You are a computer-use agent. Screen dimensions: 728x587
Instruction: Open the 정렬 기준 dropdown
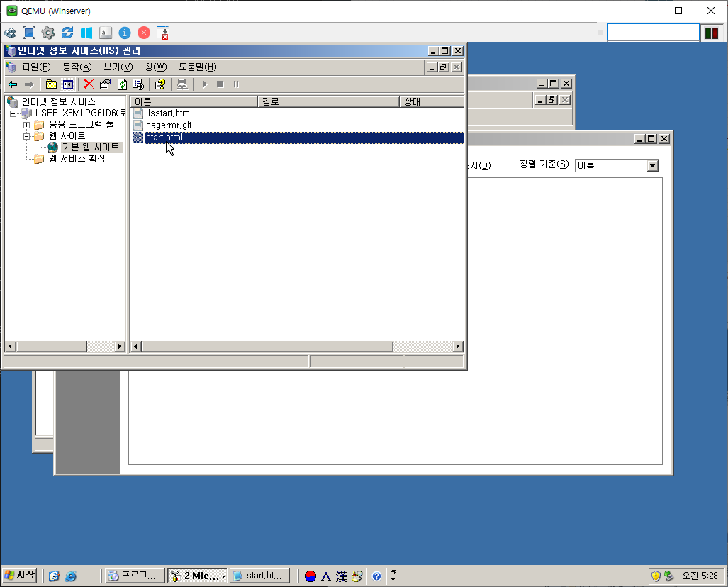coord(653,166)
